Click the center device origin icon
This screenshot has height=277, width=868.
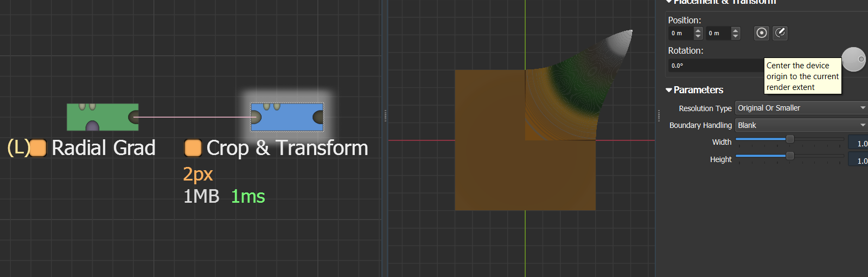(762, 33)
